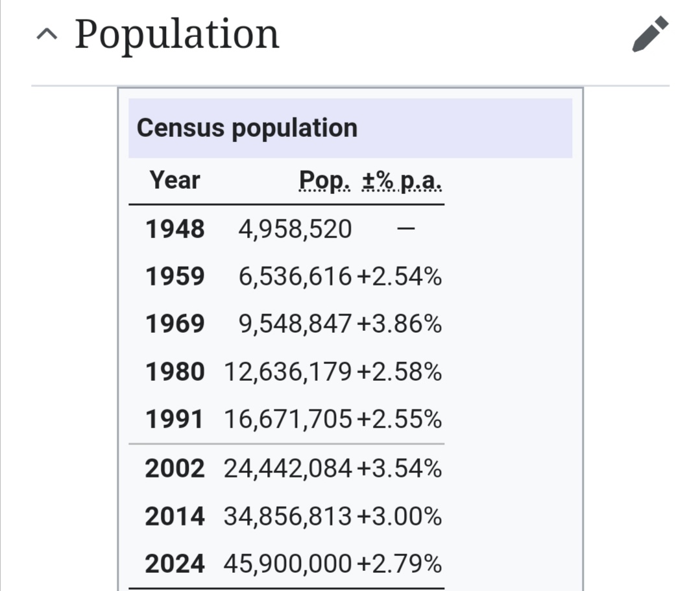Click the Population section heading
Screen dimensions: 700x591
click(x=177, y=34)
